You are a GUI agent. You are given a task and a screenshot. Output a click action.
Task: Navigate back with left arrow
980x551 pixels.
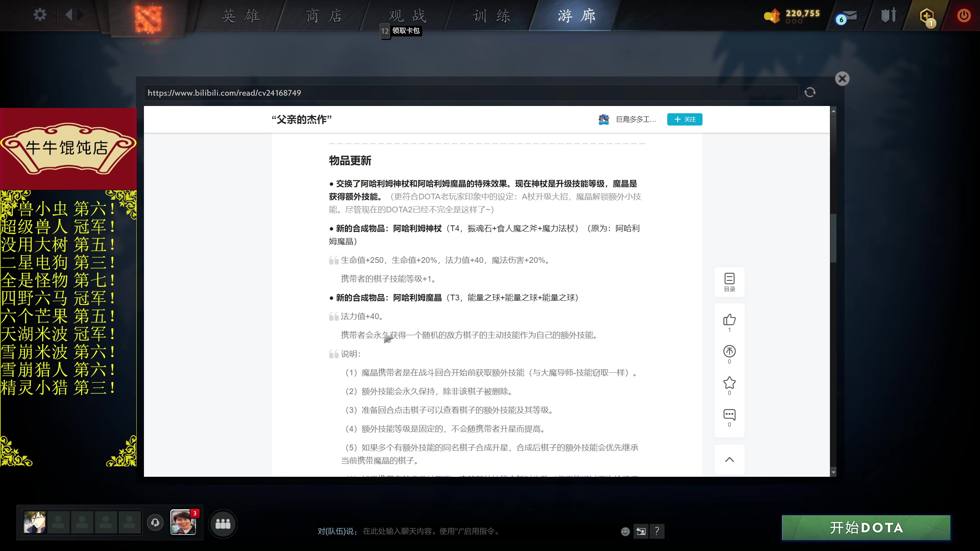69,15
